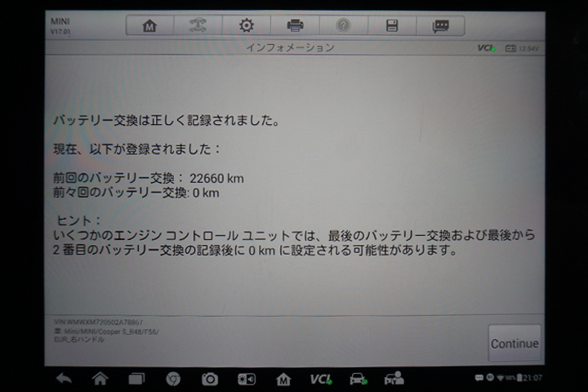Tap the printer toolbar icon
The height and width of the screenshot is (392, 588).
tap(295, 26)
